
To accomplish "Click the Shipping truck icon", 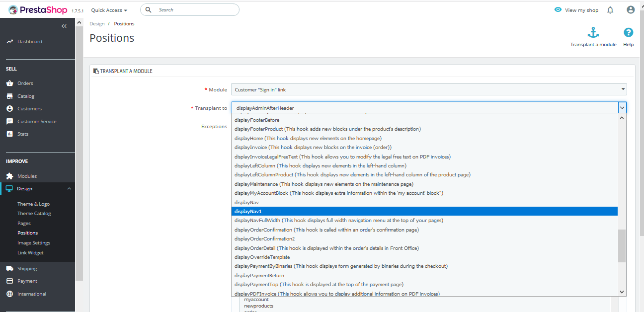I will 9,269.
